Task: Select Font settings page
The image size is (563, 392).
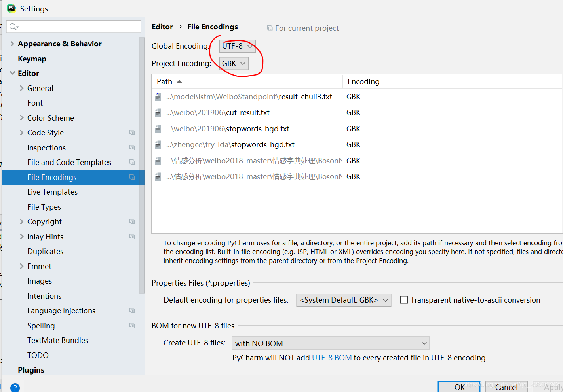Action: coord(35,103)
